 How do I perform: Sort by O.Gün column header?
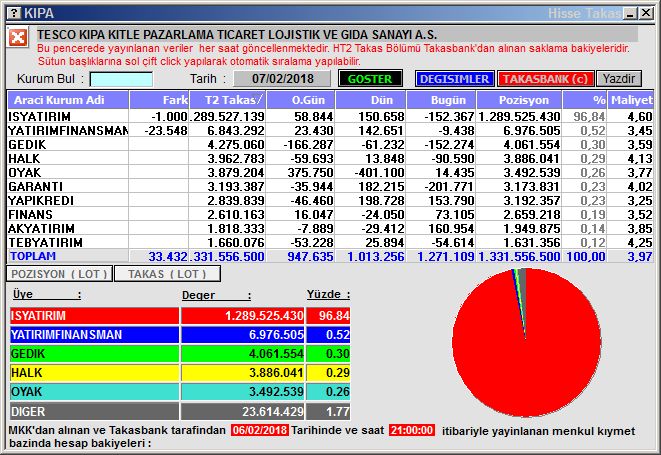(301, 100)
